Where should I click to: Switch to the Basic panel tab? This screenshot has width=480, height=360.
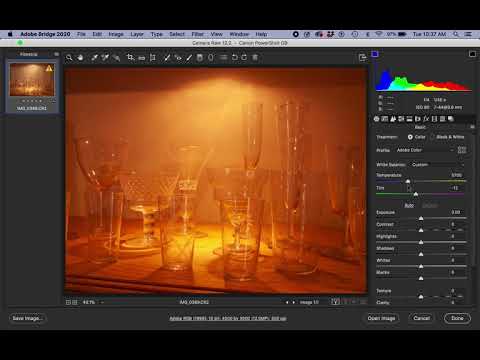[377, 119]
